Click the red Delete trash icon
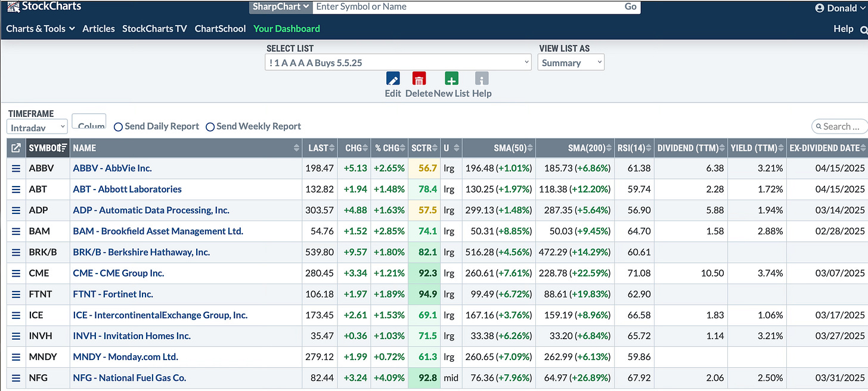The width and height of the screenshot is (868, 391). pos(419,79)
